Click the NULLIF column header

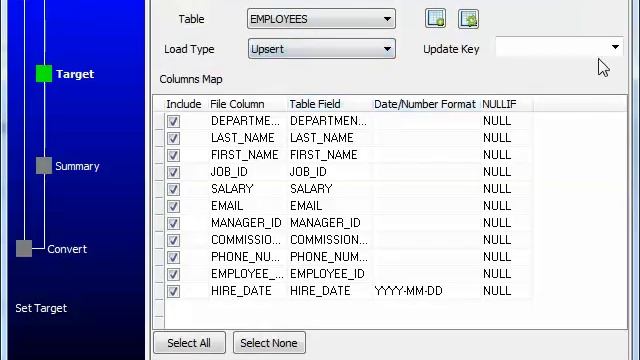pos(499,104)
